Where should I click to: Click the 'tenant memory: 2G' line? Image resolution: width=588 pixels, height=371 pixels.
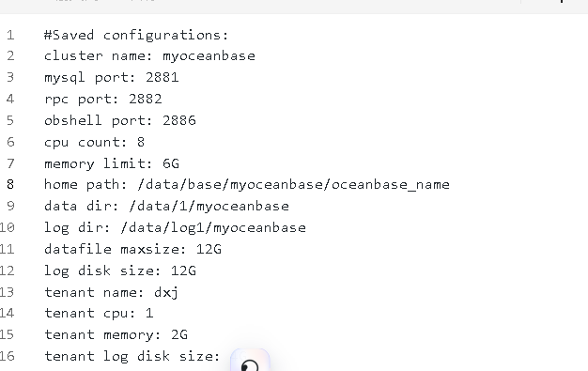pyautogui.click(x=116, y=334)
